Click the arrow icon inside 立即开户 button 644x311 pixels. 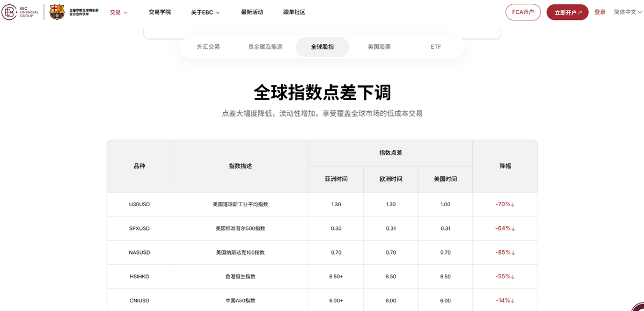point(581,12)
